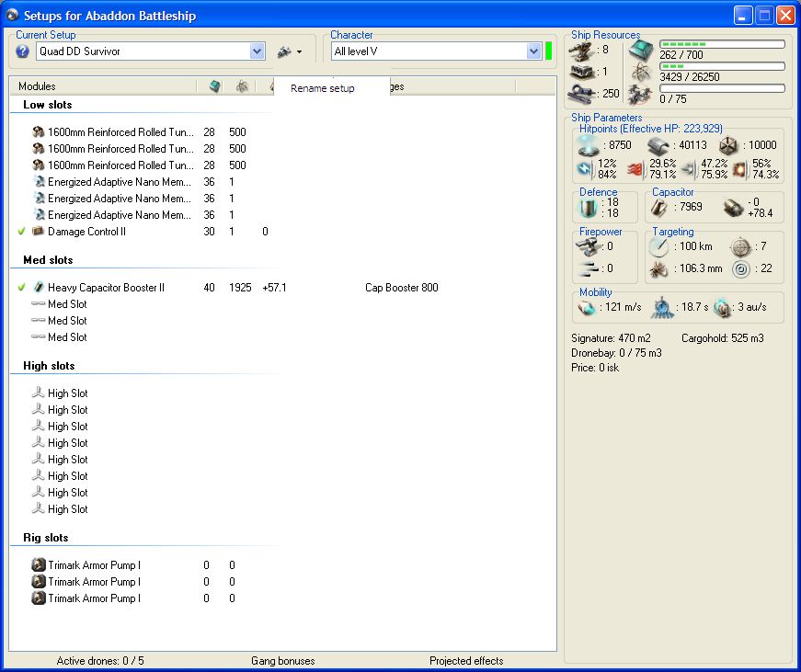Click the Signature: 470 m2 text
Image resolution: width=801 pixels, height=672 pixels.
[611, 338]
